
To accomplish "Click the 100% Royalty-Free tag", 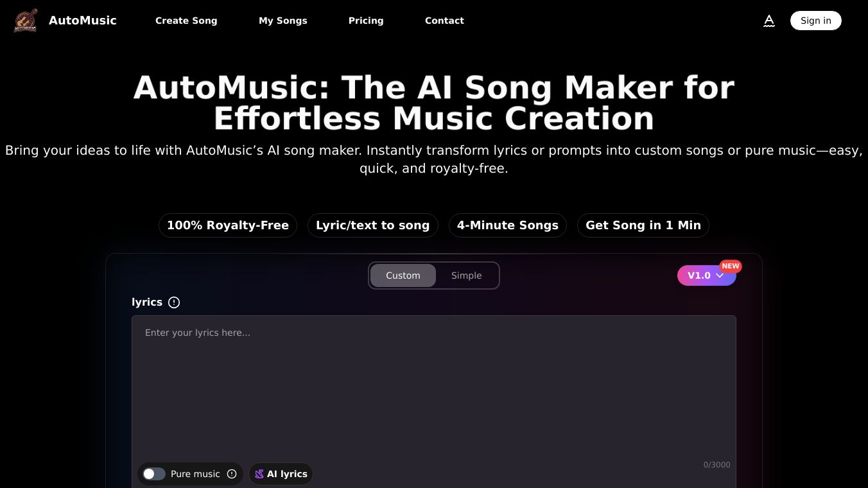I will pos(228,225).
